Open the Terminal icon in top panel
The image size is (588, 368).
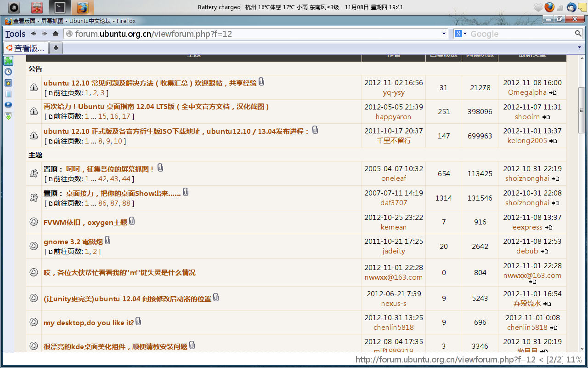tap(60, 7)
